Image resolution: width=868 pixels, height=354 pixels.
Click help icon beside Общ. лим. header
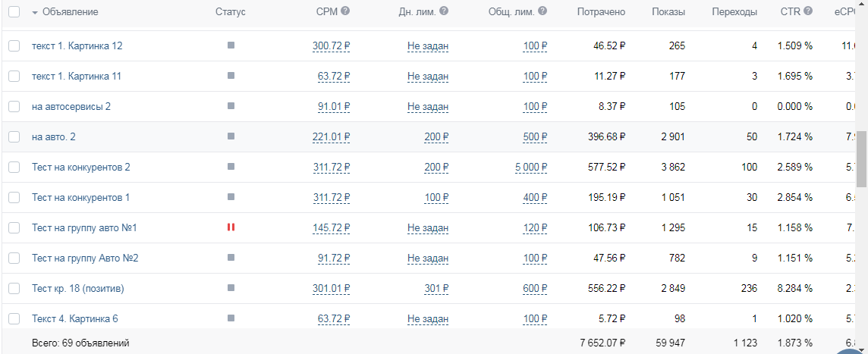pyautogui.click(x=542, y=11)
